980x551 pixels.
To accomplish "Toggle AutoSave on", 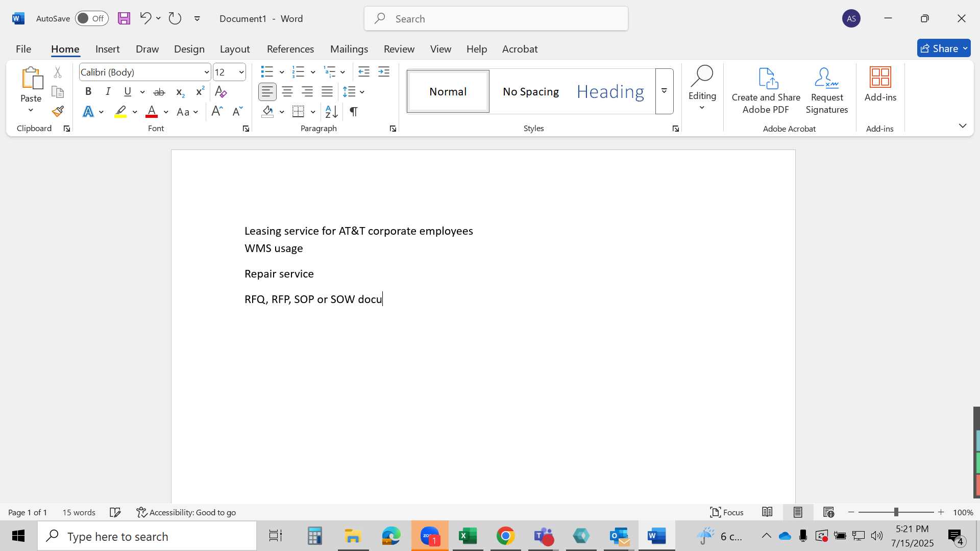I will coord(92,18).
